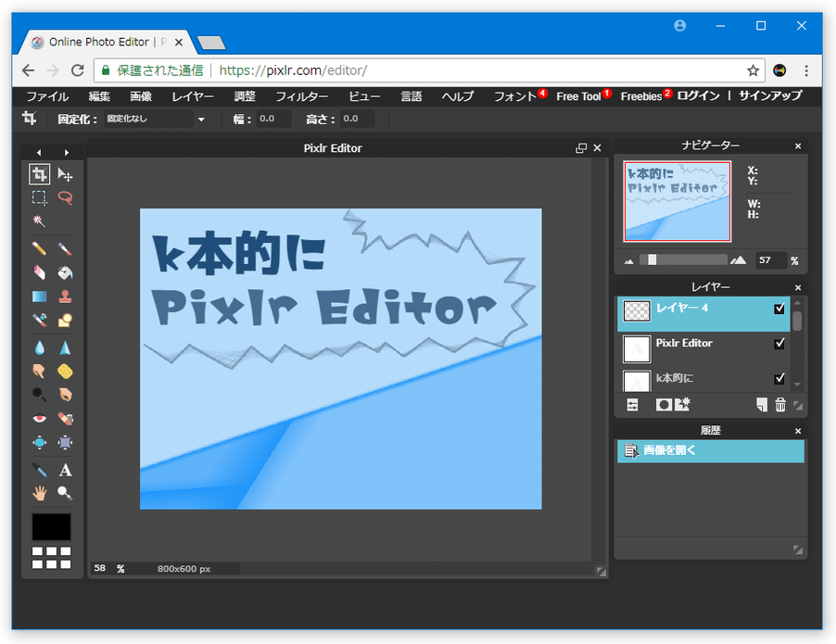The image size is (836, 644).
Task: Pick the Gradient tool
Action: coord(39,297)
